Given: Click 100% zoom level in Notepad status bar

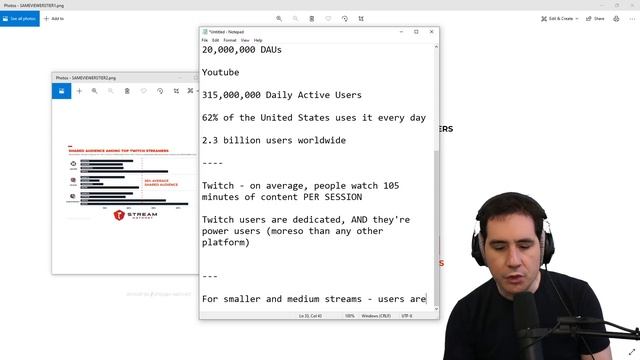Looking at the screenshot, I should 350,316.
